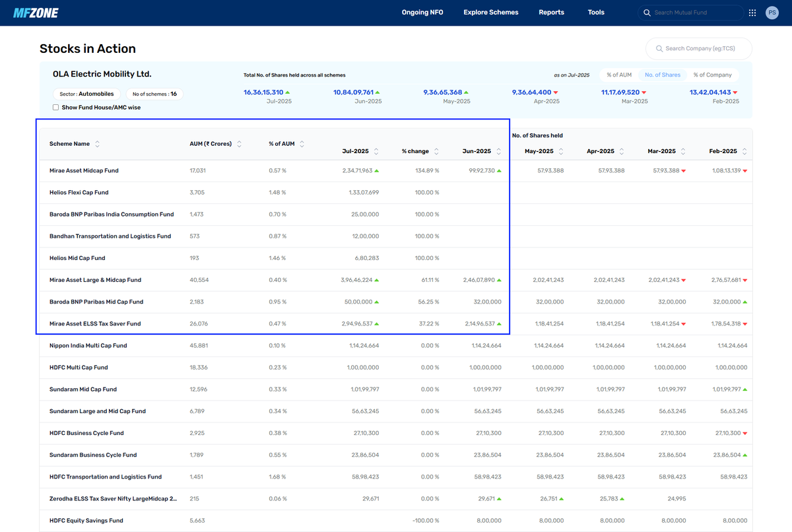792x532 pixels.
Task: Enable Show Fund House/AMC wise checkbox
Action: (x=55, y=108)
